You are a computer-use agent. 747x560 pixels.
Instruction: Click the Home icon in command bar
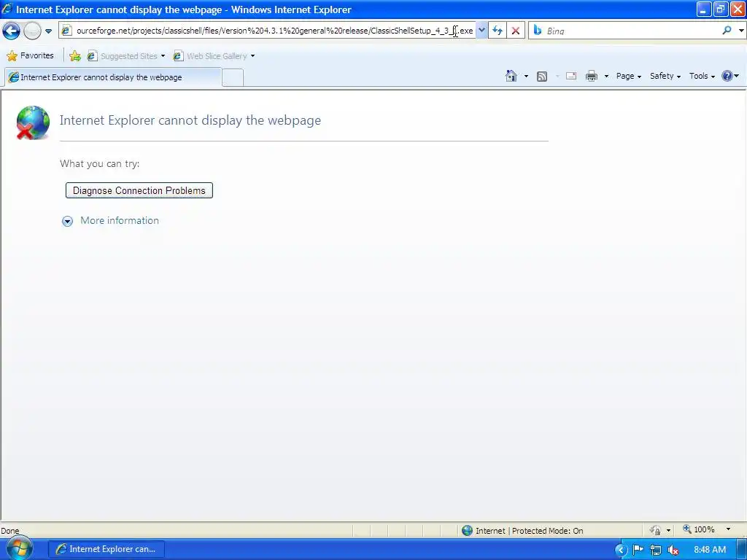[511, 76]
